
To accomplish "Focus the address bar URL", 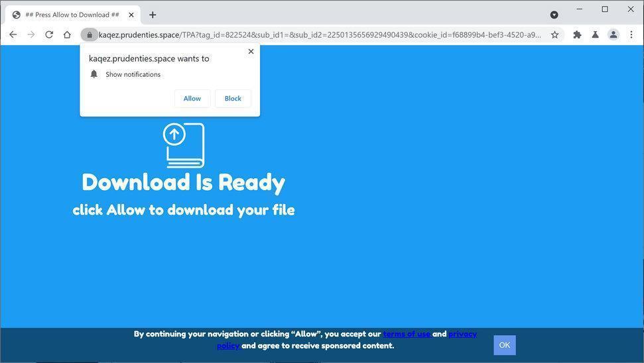I will 320,35.
